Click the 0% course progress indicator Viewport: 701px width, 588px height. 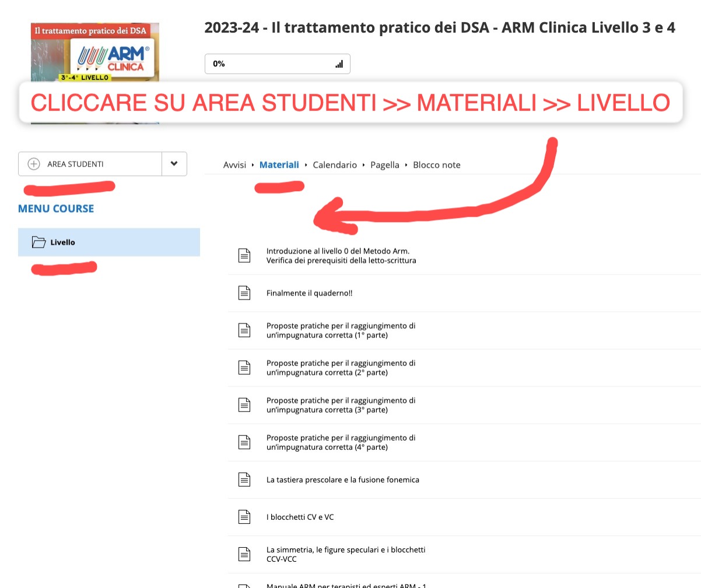coord(278,64)
